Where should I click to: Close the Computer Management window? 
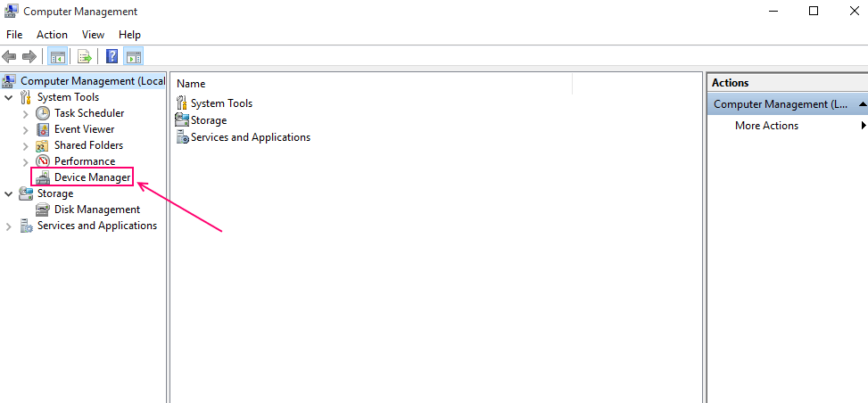(x=854, y=11)
